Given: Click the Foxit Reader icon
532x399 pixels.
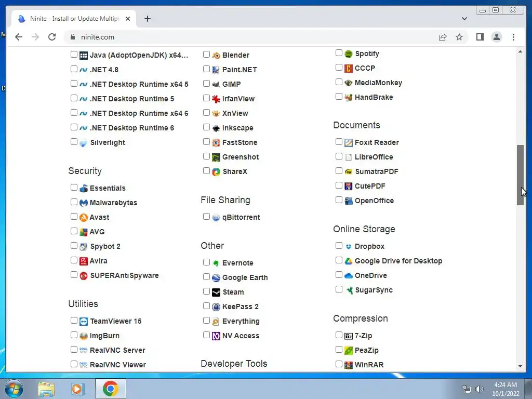Looking at the screenshot, I should (349, 143).
